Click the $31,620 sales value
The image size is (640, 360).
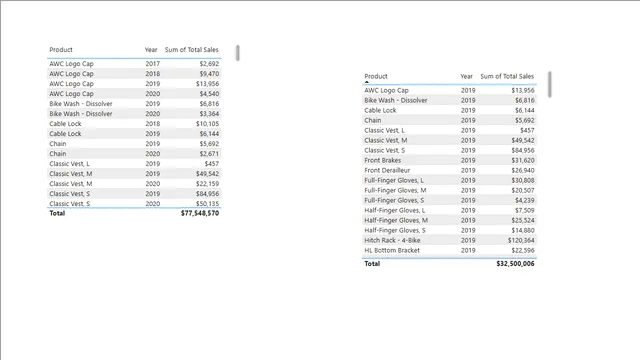[523, 160]
